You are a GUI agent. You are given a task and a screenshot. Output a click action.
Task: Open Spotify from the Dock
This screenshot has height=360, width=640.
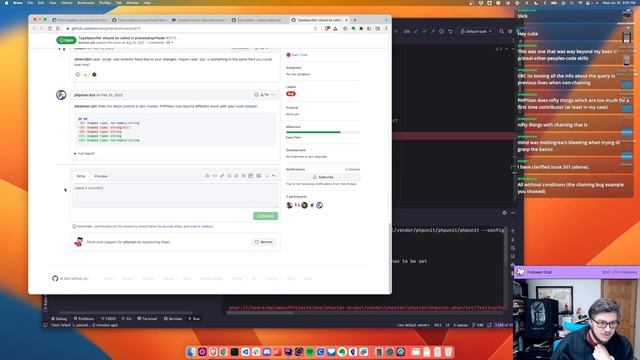click(x=310, y=352)
